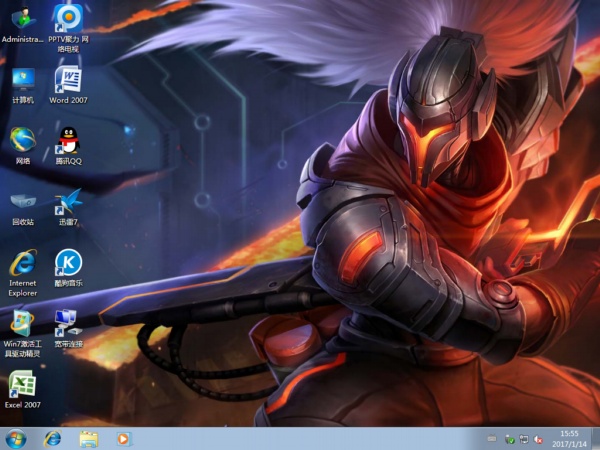Launch 腾讯QQ penguin shortcut
Viewport: 600px width, 450px height.
click(x=68, y=146)
